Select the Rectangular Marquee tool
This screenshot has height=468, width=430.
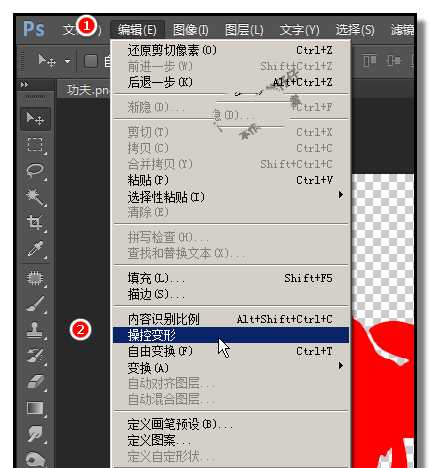[35, 145]
